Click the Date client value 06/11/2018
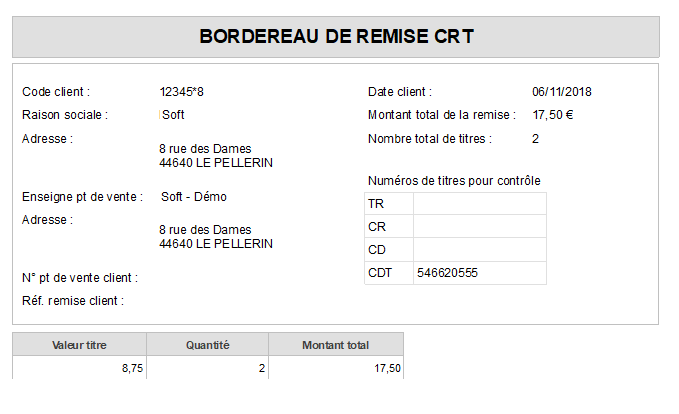 point(562,92)
